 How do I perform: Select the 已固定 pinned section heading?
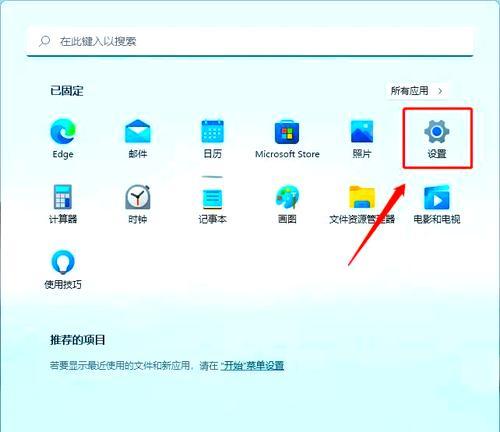coord(67,91)
